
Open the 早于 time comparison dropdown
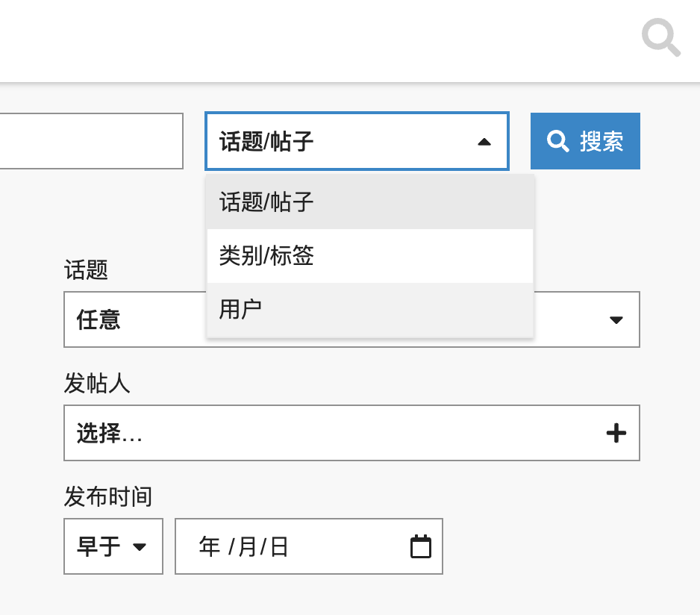click(113, 546)
